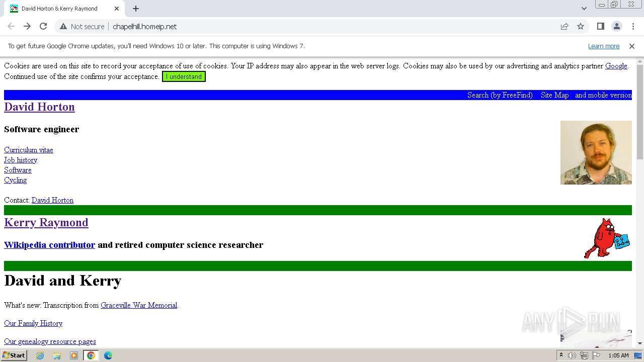
Task: Open the David Horton heading link
Action: 39,107
